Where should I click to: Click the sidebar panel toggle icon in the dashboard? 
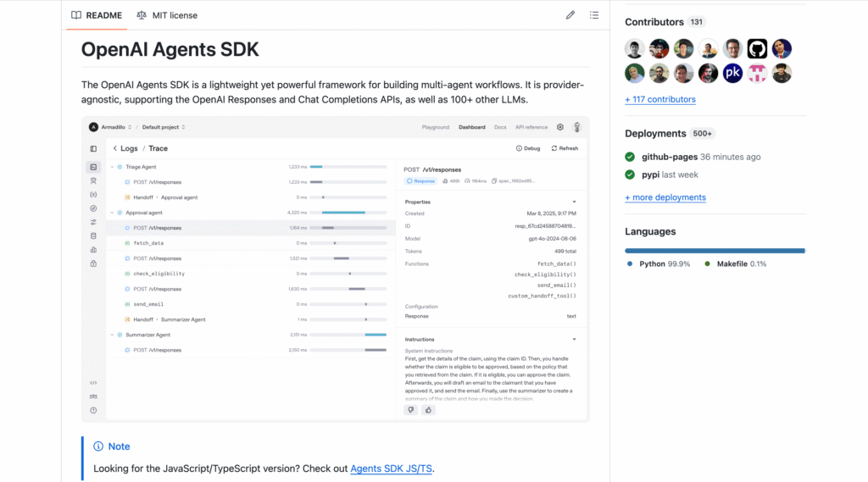point(93,148)
